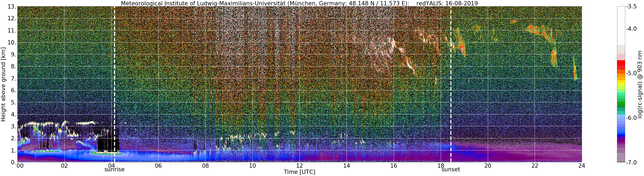Screen dimensions: 644x176
Task: Click the time tick label '22'
Action: [x=535, y=166]
